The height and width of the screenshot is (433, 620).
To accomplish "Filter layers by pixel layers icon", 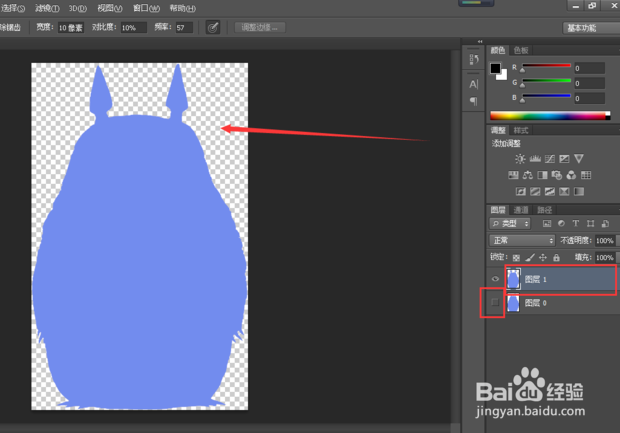I will [547, 224].
